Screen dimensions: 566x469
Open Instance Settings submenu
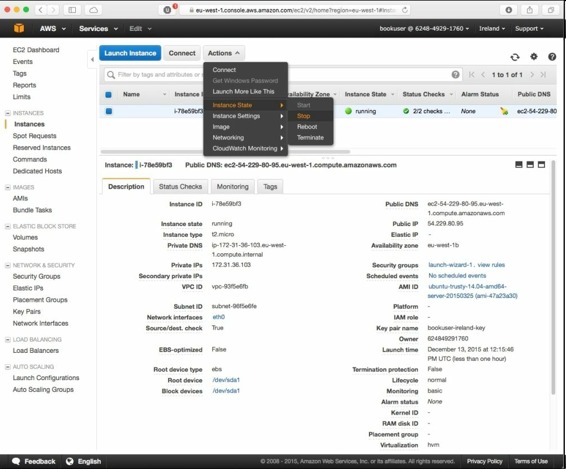[x=245, y=116]
